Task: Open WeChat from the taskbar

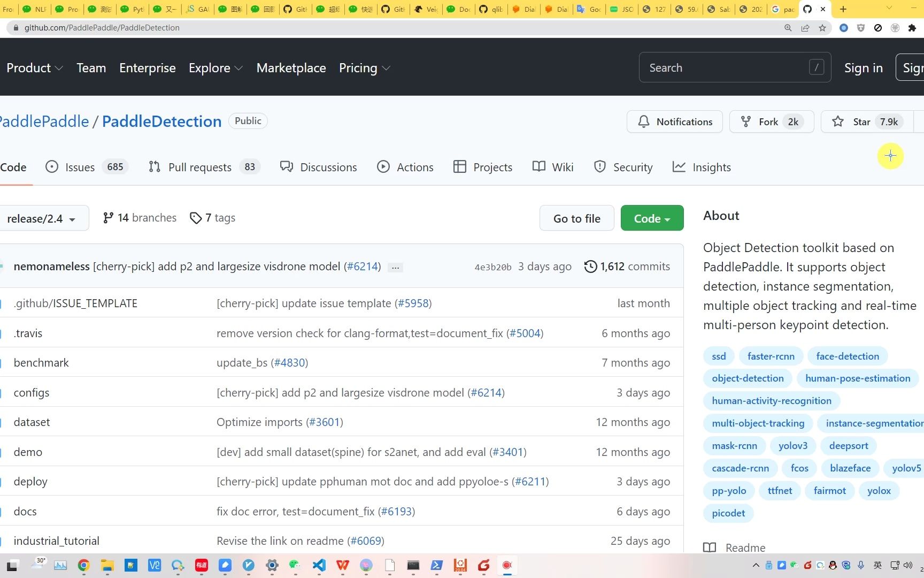Action: (295, 565)
